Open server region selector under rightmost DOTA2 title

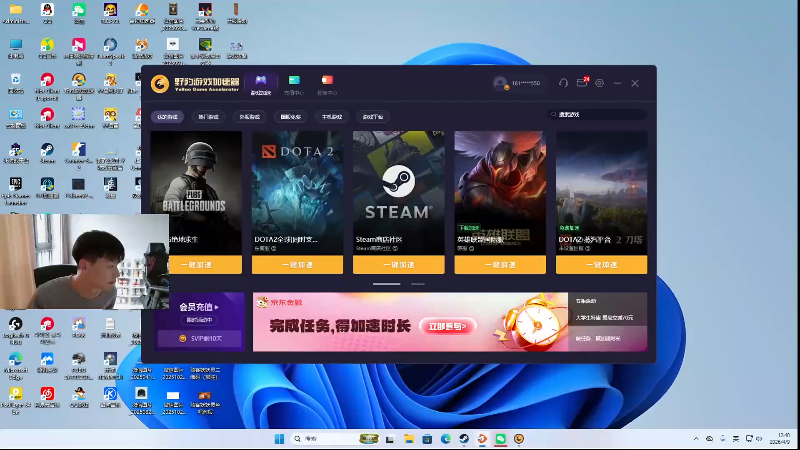pos(574,248)
